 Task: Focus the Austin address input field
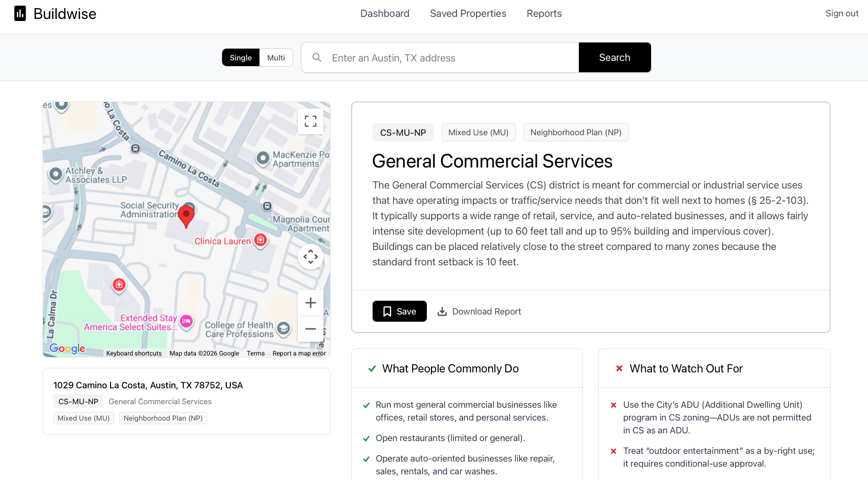[x=450, y=58]
